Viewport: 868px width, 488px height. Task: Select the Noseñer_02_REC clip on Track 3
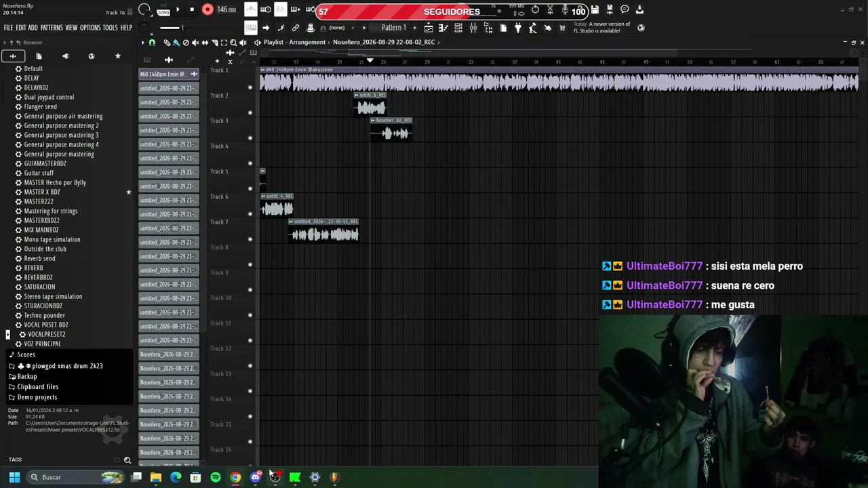pos(391,129)
